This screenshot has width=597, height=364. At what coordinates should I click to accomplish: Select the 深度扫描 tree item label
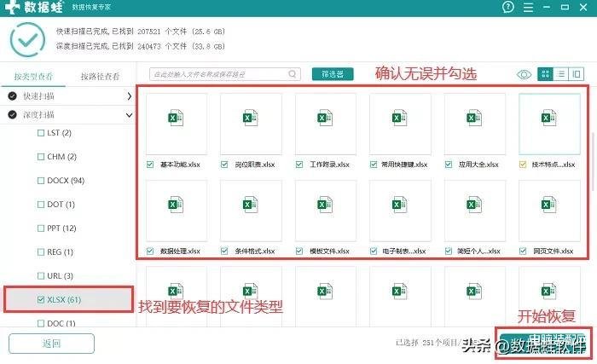pos(38,114)
